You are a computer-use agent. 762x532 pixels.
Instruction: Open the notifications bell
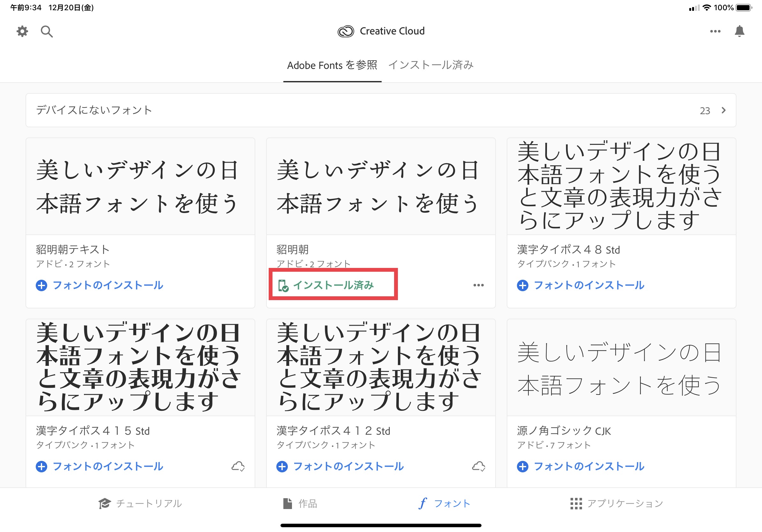(739, 31)
